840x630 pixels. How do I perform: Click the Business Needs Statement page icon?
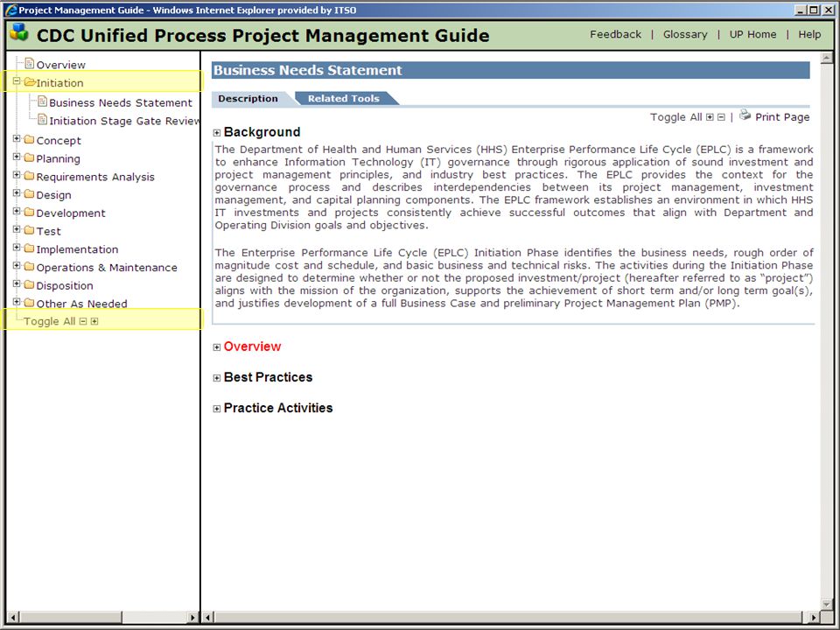42,101
